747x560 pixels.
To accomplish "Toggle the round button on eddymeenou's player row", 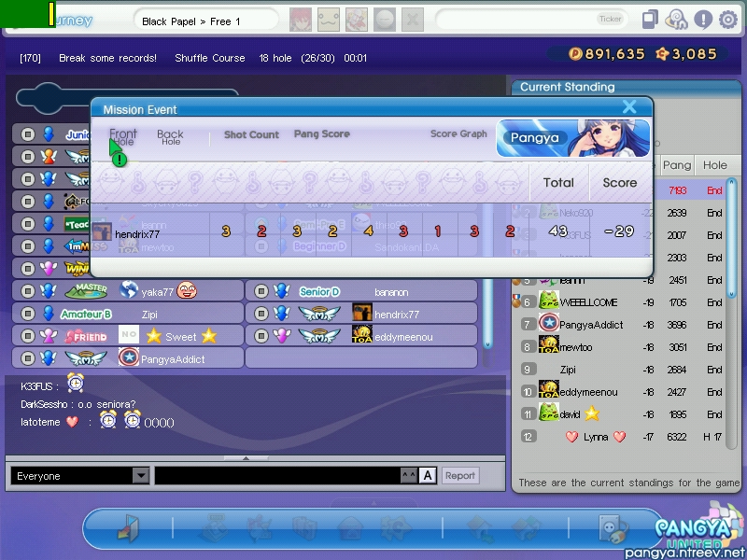I will click(x=261, y=336).
